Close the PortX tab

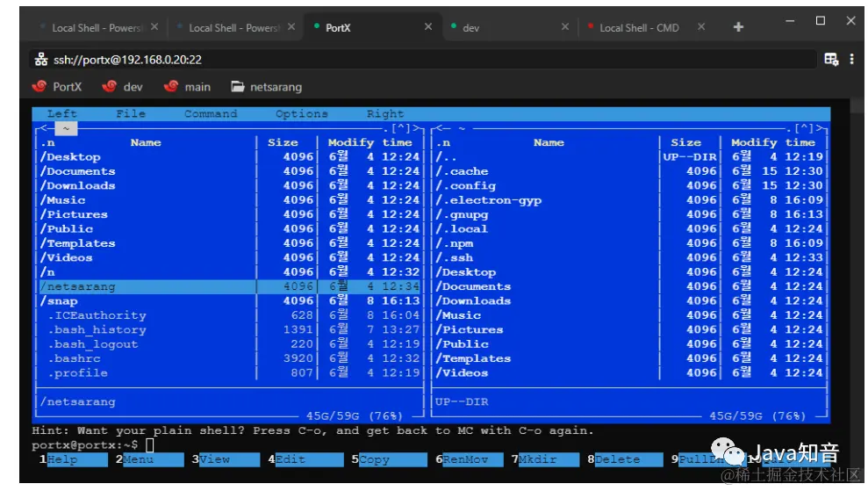tap(428, 26)
